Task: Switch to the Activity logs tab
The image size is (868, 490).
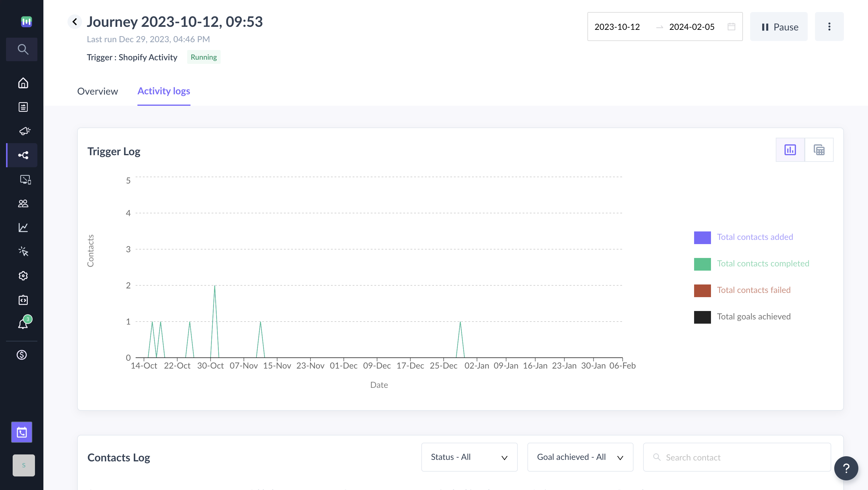Action: tap(163, 91)
